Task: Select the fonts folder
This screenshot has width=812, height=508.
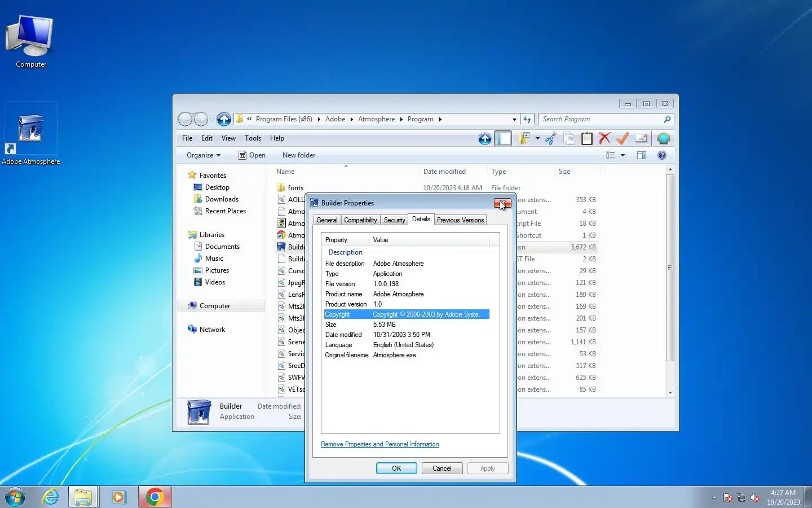Action: point(295,188)
